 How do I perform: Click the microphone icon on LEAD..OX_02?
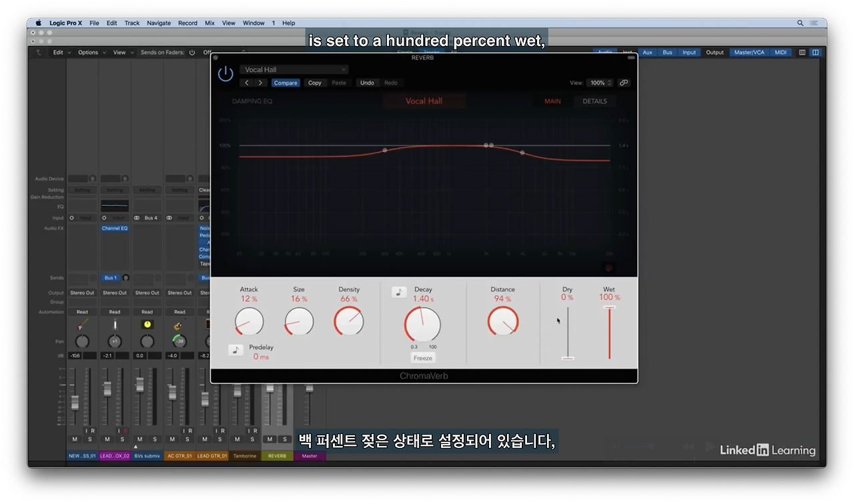tap(115, 325)
